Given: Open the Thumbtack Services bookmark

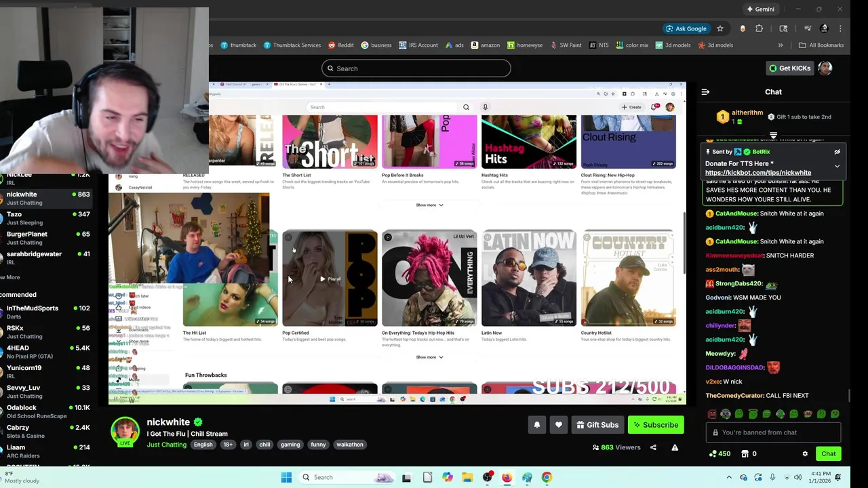Looking at the screenshot, I should tap(292, 45).
